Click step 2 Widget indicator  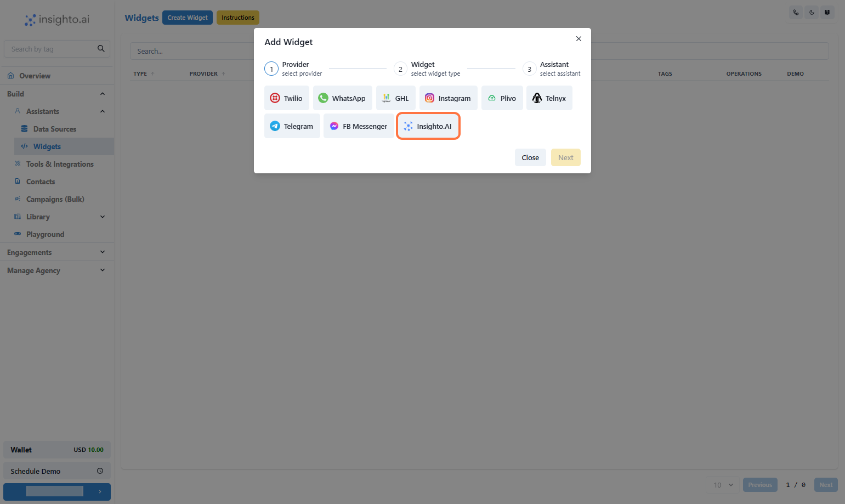coord(400,69)
